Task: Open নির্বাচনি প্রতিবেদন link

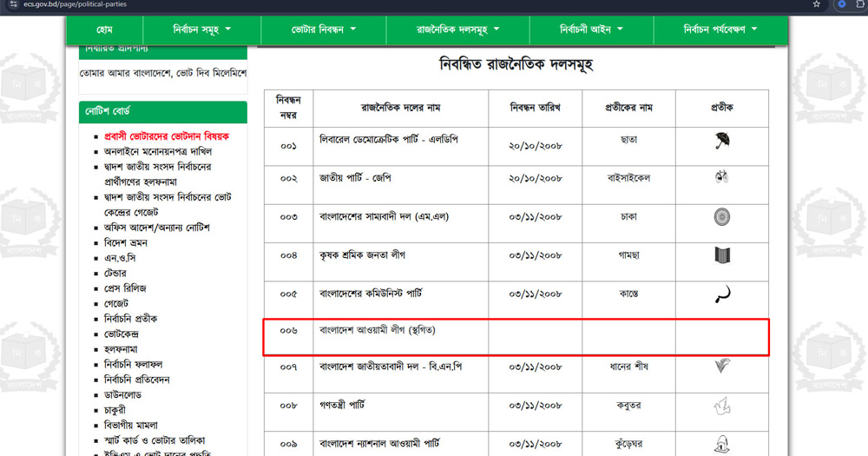Action: 137,380
